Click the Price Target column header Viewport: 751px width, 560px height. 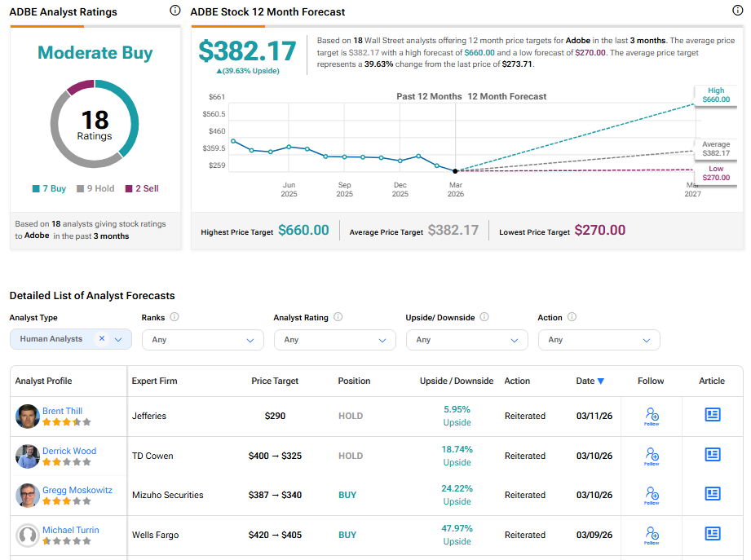coord(275,381)
